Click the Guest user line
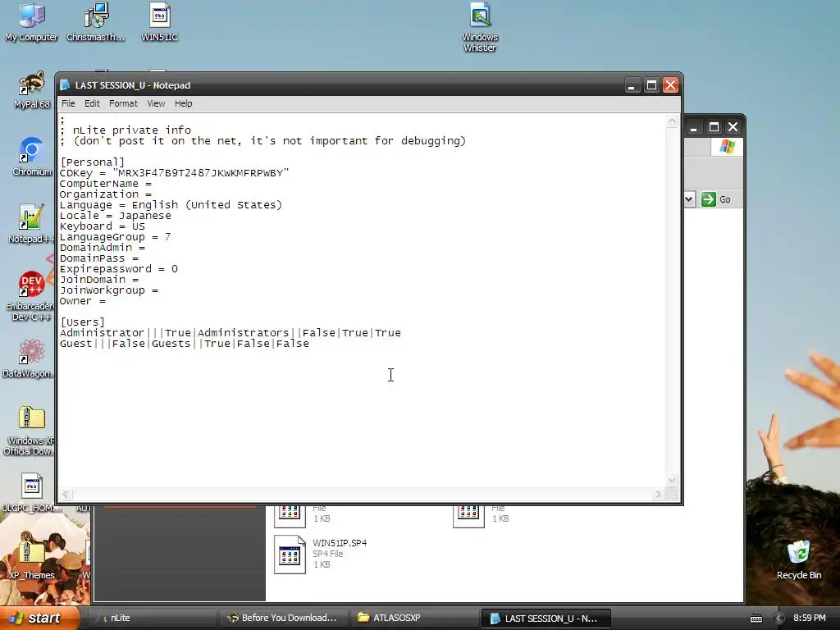 coord(185,344)
